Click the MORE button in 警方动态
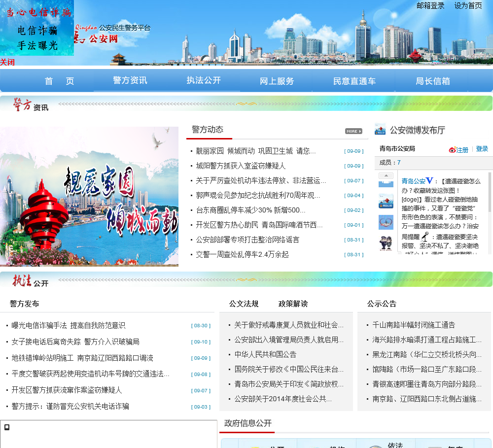The image size is (493, 448). 353,131
